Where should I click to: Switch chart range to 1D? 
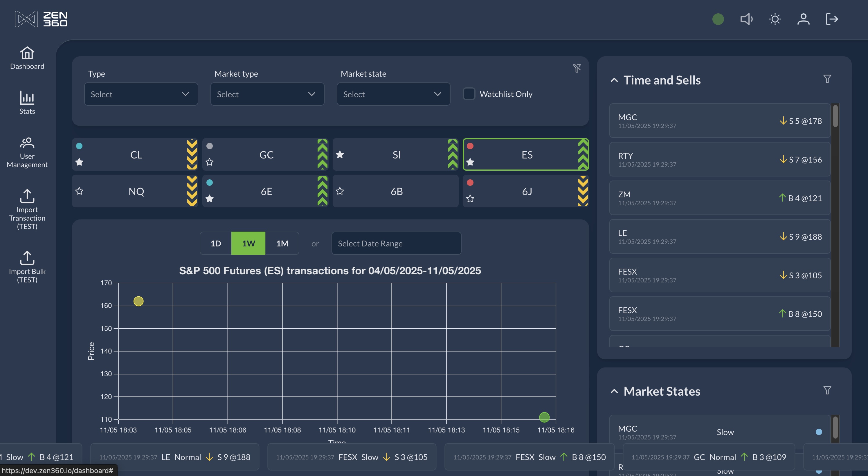(x=216, y=243)
